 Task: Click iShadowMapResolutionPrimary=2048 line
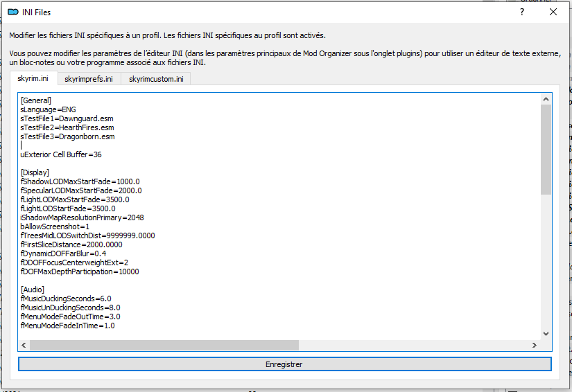click(82, 218)
